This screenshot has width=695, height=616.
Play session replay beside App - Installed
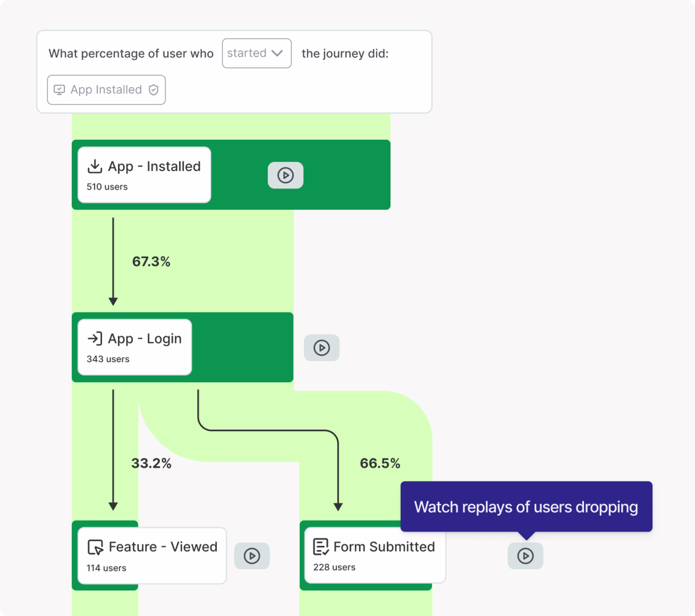click(x=285, y=175)
